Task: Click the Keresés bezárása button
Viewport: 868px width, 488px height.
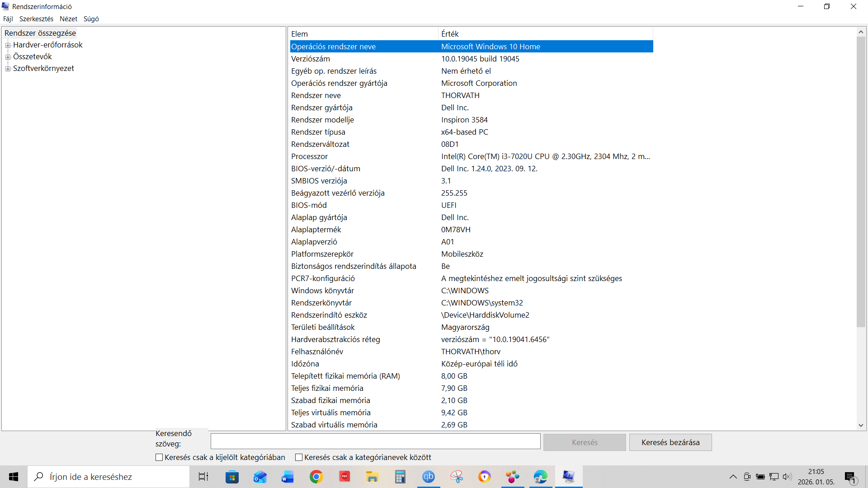Action: [670, 442]
